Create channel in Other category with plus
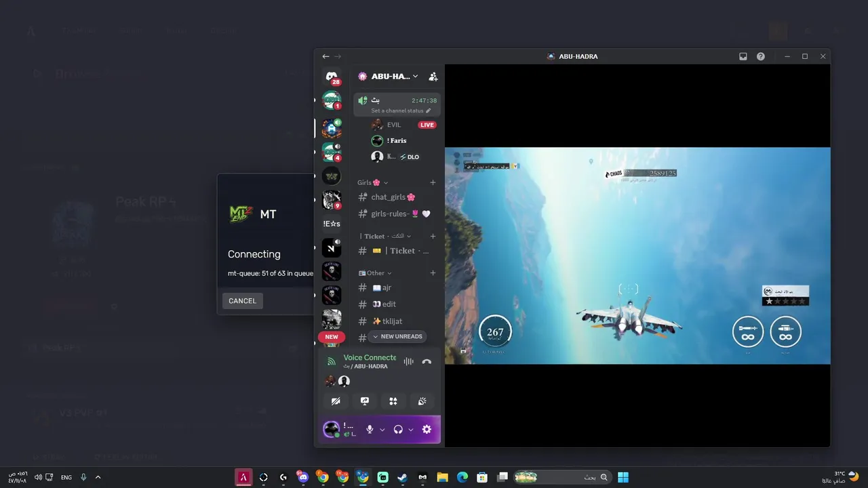Image resolution: width=868 pixels, height=488 pixels. [x=433, y=273]
